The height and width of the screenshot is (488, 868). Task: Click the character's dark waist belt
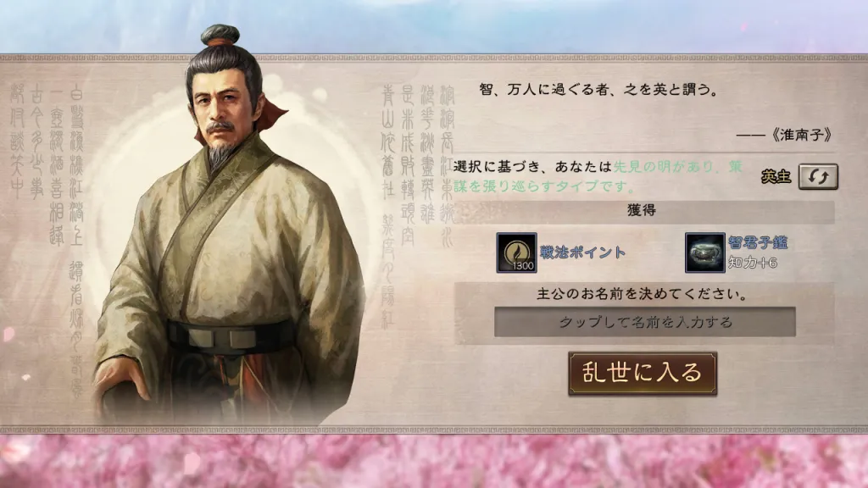pos(231,334)
